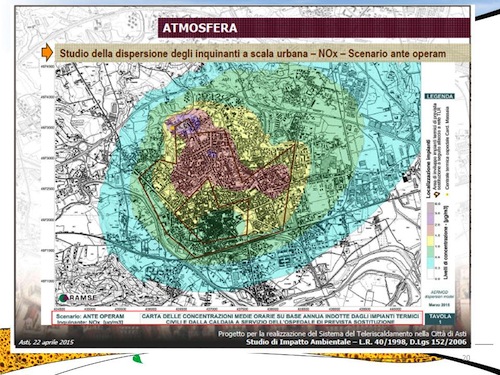Select the ATMOSFERA title banner
This screenshot has width=500, height=375.
pos(314,28)
